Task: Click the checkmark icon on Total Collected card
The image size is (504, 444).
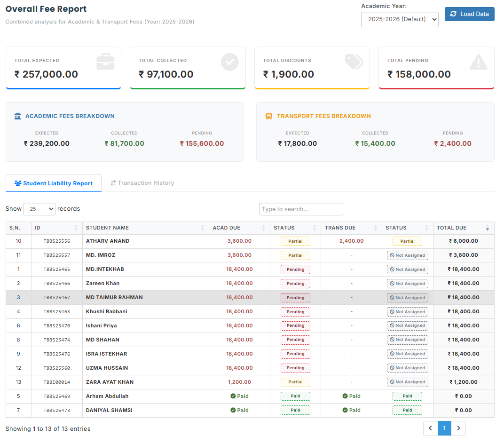Action: click(229, 62)
